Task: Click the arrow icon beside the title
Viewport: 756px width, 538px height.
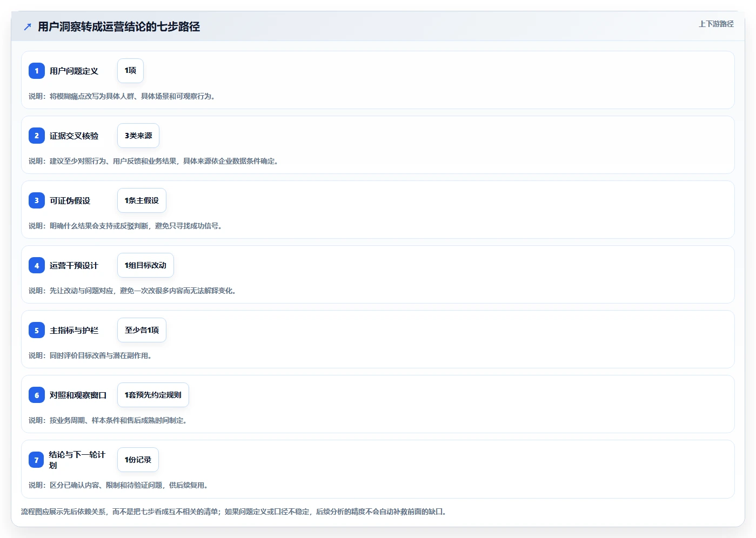Action: coord(28,26)
